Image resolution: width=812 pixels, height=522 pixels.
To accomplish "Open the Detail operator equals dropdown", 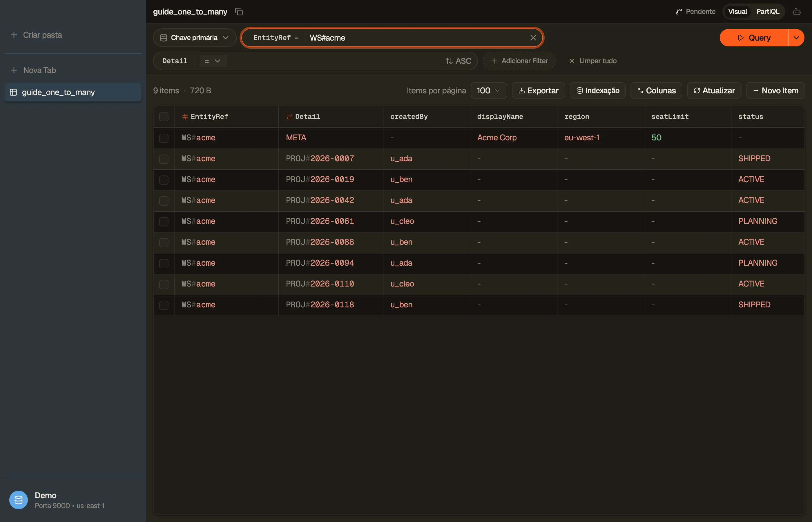I will coord(213,61).
